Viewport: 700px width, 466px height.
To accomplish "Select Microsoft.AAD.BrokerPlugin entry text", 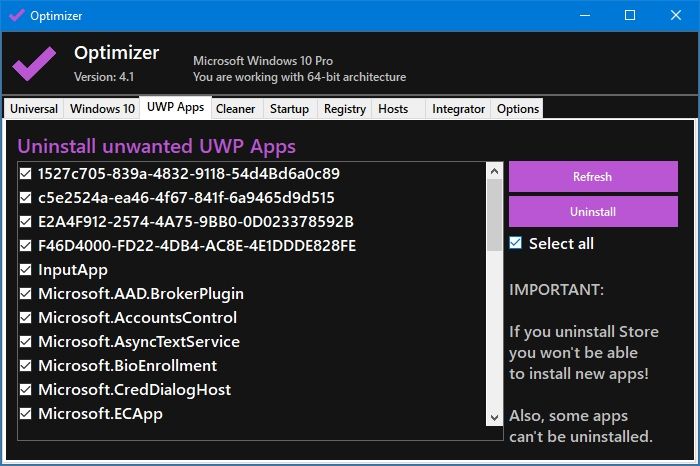I will point(141,294).
